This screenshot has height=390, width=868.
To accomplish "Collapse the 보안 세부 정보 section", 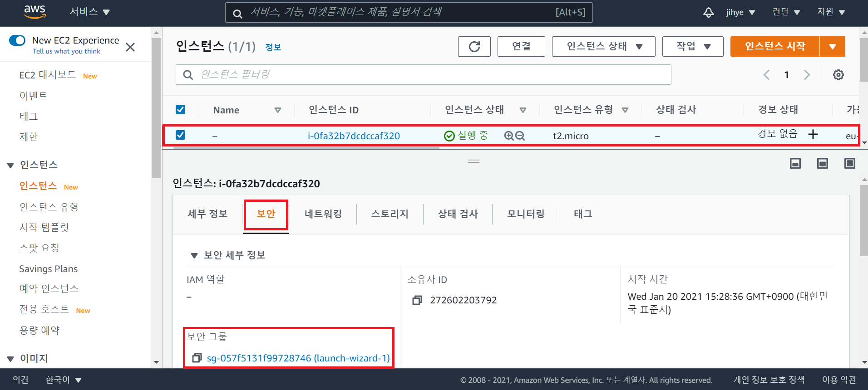I will (194, 255).
